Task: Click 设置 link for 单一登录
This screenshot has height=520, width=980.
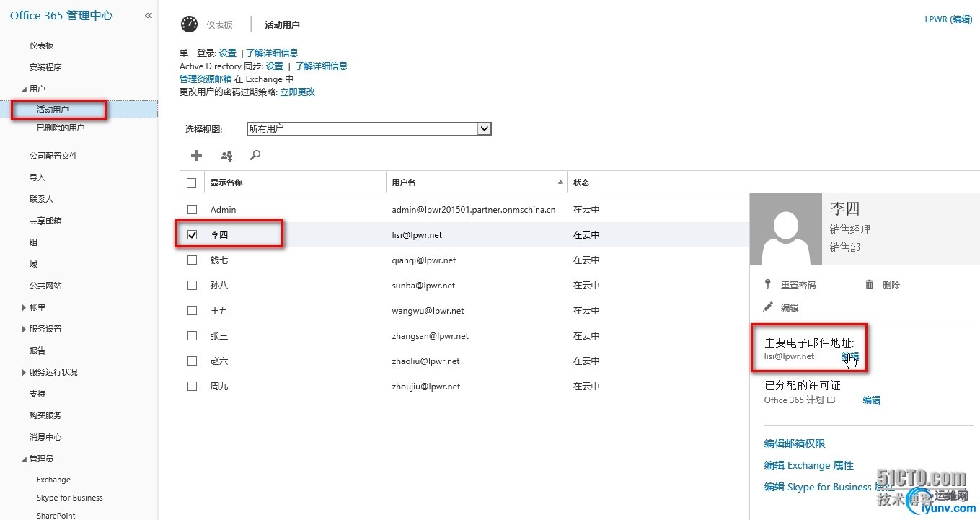Action: point(228,53)
